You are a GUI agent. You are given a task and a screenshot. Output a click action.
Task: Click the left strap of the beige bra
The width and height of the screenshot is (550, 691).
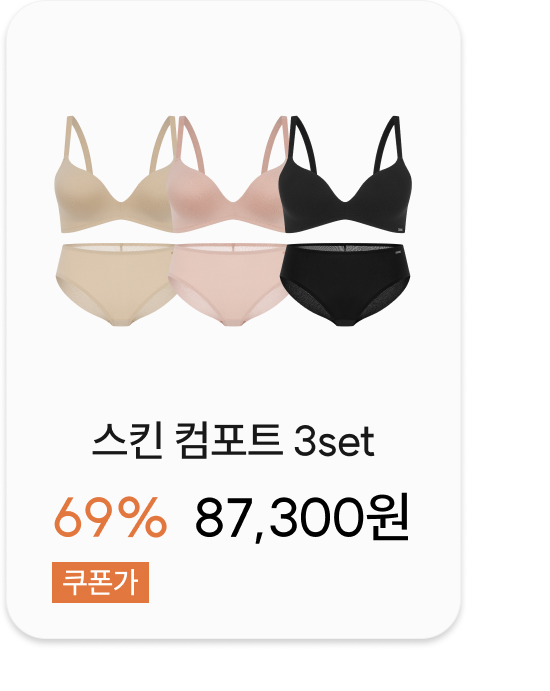[x=79, y=143]
